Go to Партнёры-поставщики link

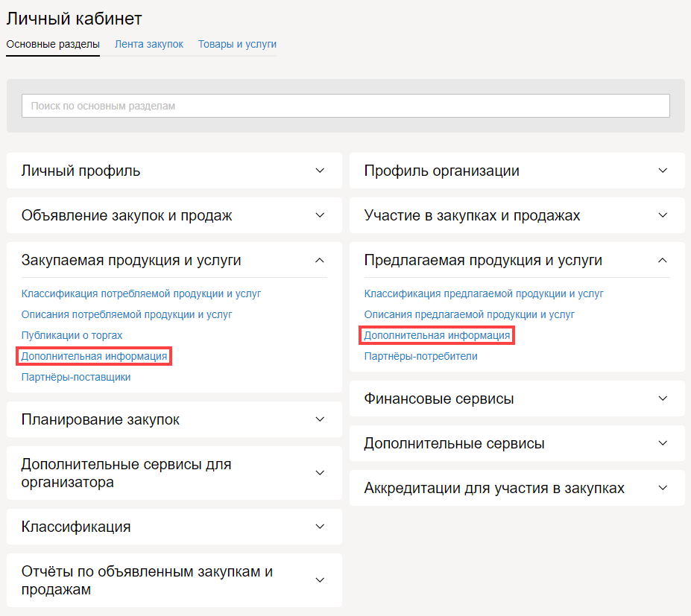click(76, 377)
